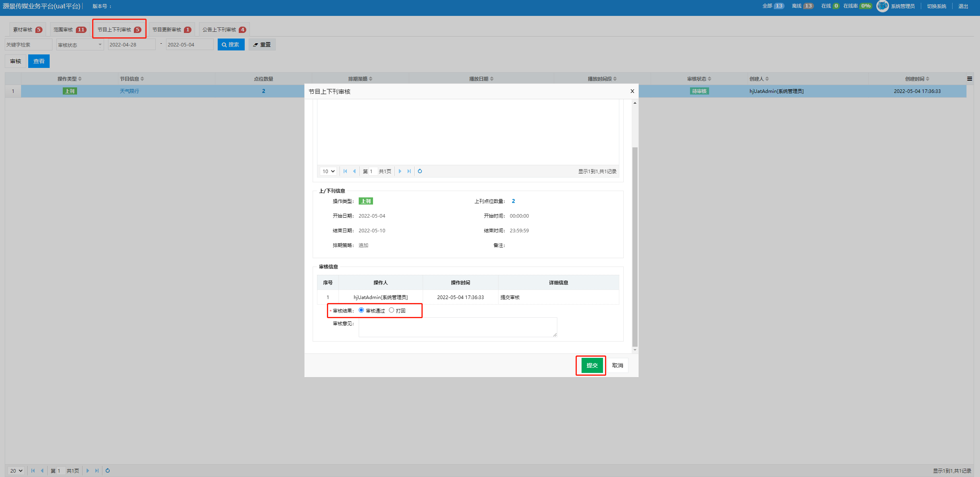The image size is (980, 477).
Task: Click the bottom grid refresh icon
Action: (x=108, y=471)
